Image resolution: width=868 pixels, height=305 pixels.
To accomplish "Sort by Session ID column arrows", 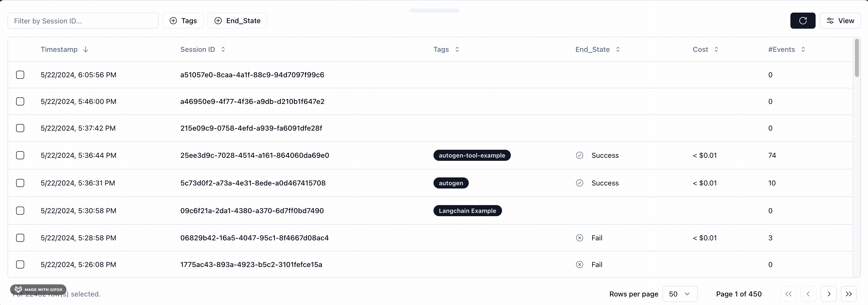I will 223,50.
